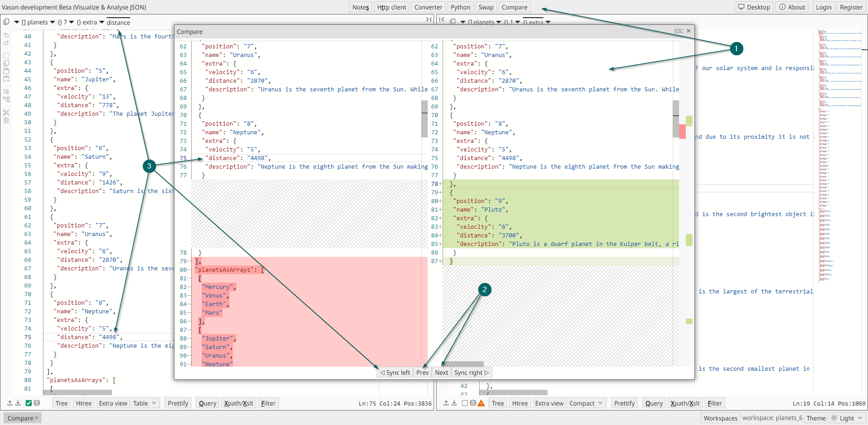Viewport: 868px width, 425px height.
Task: Open the Table view dropdown in left editor
Action: pyautogui.click(x=145, y=403)
